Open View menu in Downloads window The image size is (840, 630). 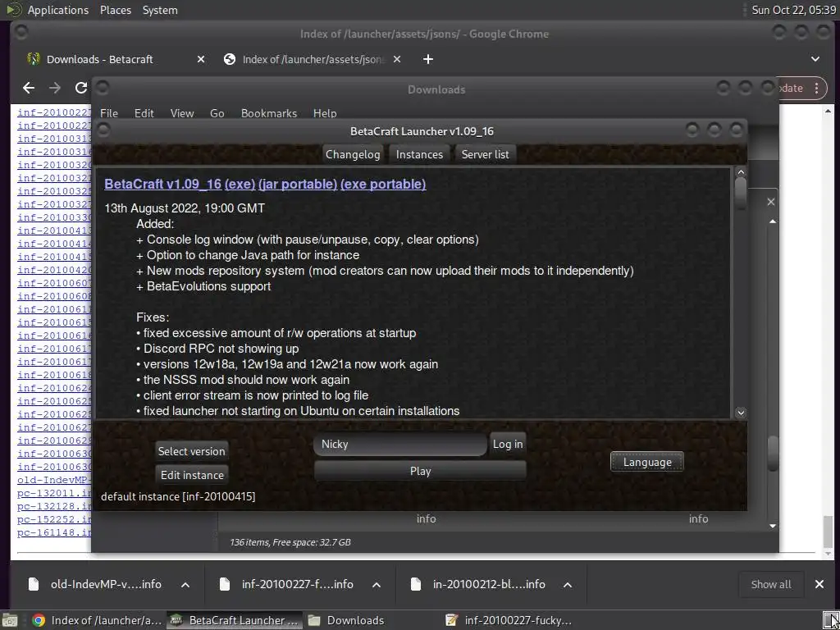pos(181,113)
